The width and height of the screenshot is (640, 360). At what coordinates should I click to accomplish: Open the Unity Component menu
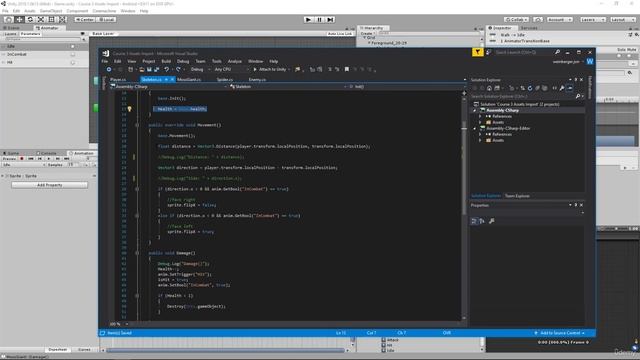77,11
